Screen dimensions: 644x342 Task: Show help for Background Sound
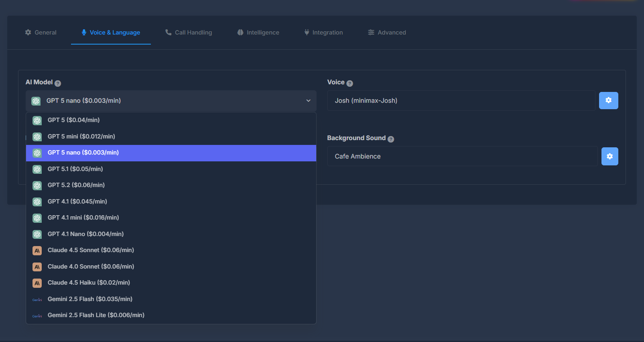(x=391, y=139)
